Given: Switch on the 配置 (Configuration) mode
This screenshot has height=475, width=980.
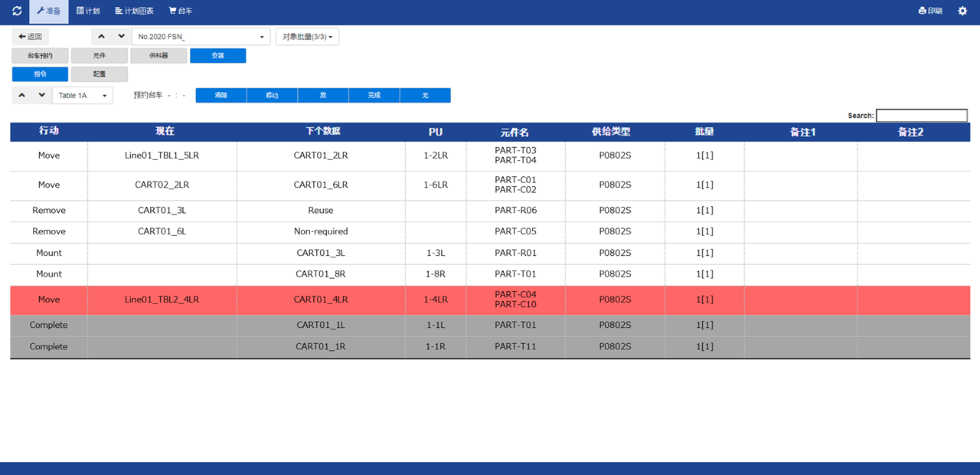Looking at the screenshot, I should point(99,74).
